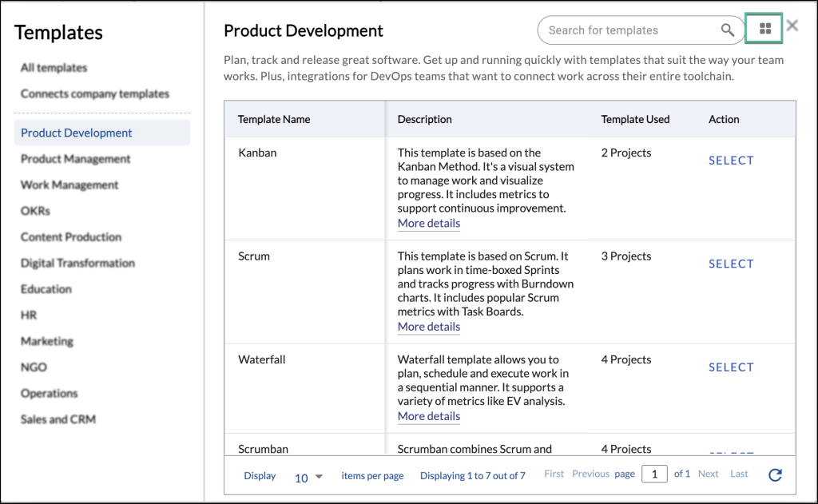Sort by Template Name column header

[274, 120]
